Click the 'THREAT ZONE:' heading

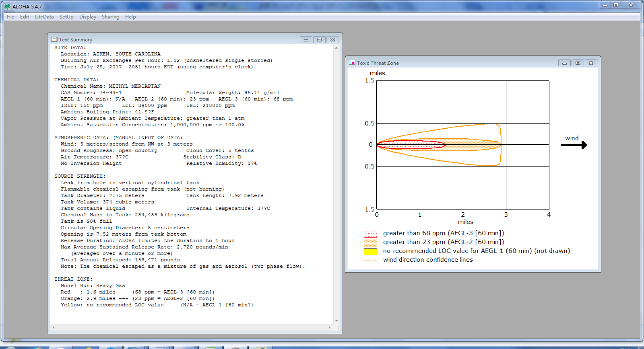click(73, 279)
